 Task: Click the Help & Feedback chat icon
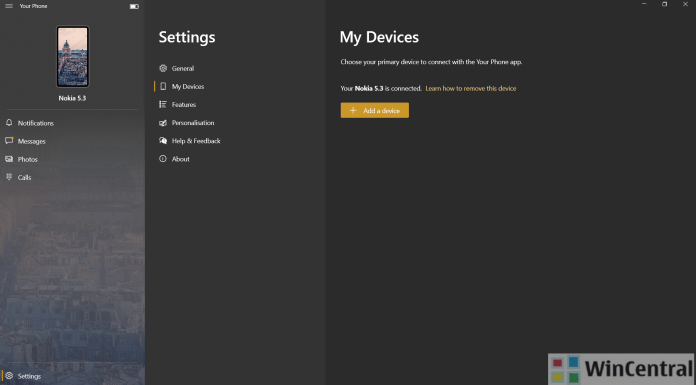pos(163,140)
